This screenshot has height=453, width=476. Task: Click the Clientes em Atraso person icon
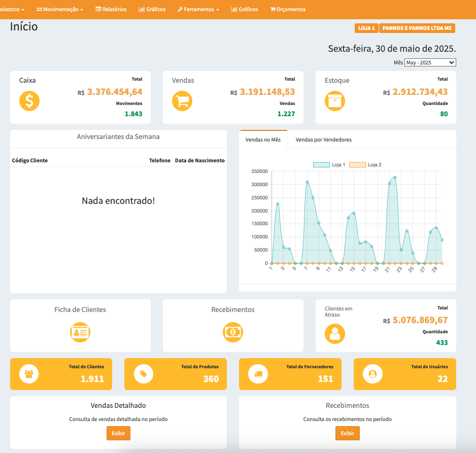335,334
